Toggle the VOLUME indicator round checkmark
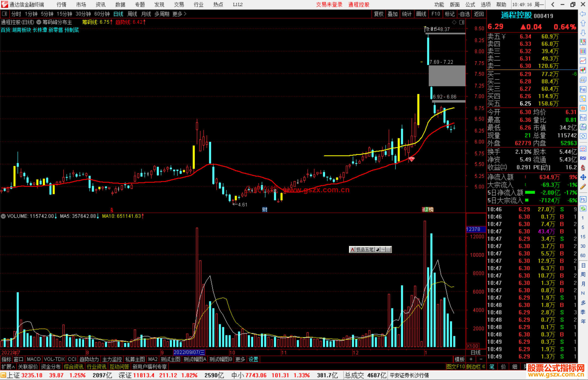 pyautogui.click(x=3, y=216)
